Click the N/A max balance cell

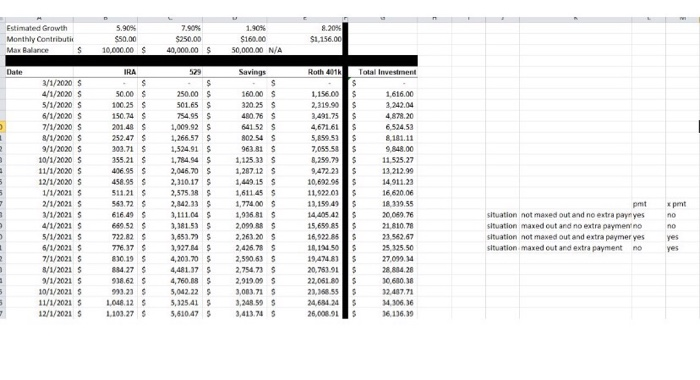[305, 50]
